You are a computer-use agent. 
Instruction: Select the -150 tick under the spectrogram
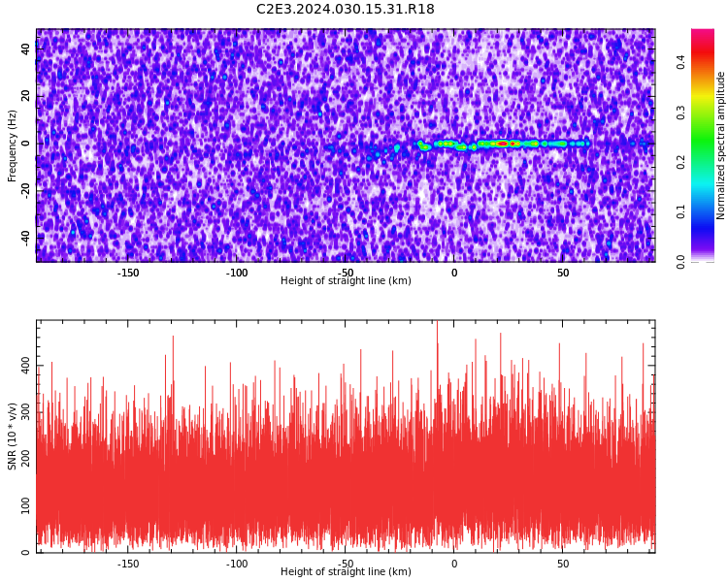point(128,273)
